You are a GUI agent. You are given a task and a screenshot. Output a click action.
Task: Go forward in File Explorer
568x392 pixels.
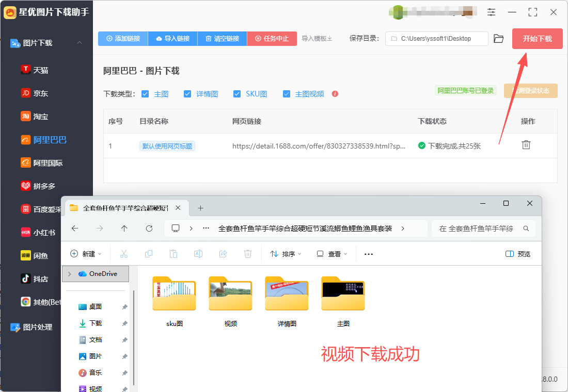click(x=100, y=228)
